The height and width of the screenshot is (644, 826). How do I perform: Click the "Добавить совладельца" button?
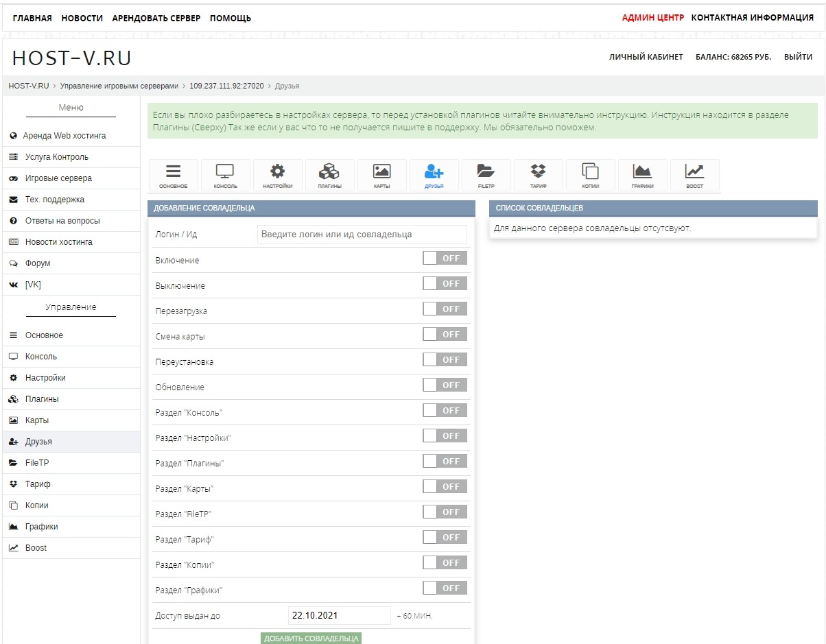pos(311,639)
